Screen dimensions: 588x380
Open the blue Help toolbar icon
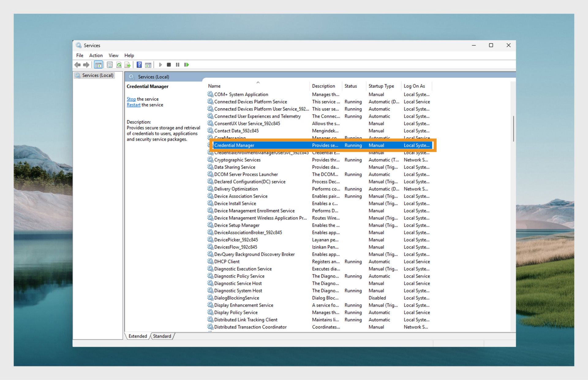tap(139, 65)
